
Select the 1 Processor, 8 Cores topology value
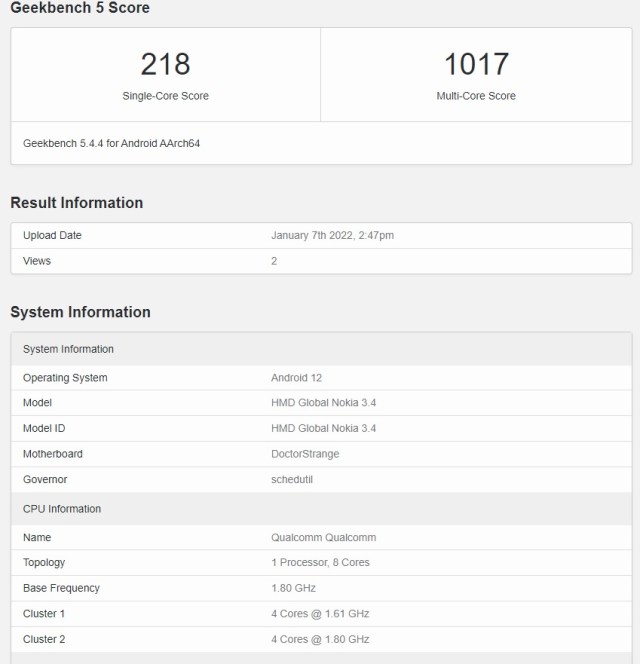(x=320, y=562)
